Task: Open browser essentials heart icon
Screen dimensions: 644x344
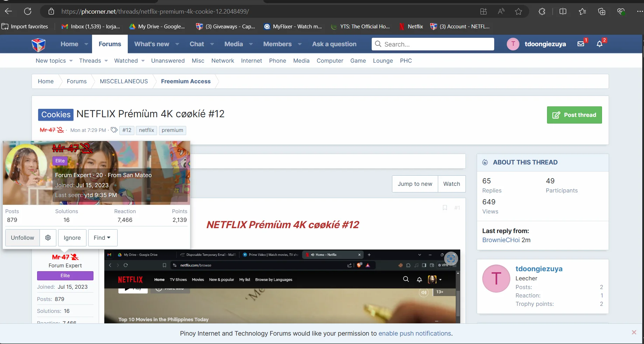Action: coord(621,12)
